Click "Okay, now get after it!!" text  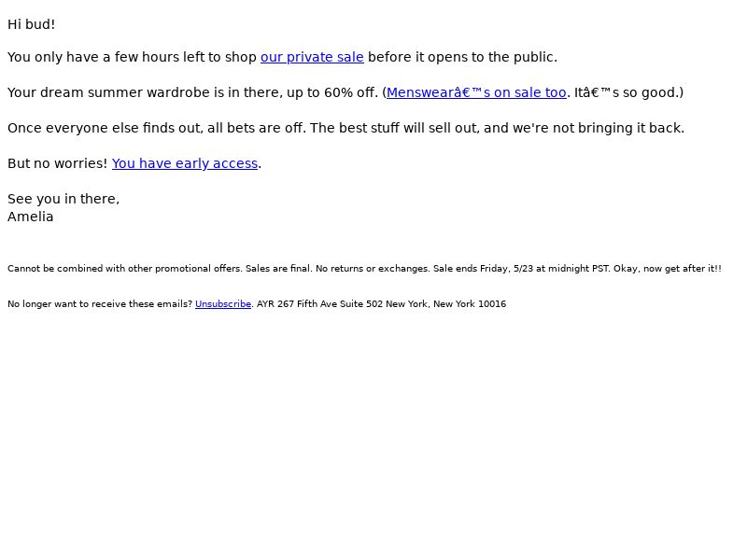point(667,269)
